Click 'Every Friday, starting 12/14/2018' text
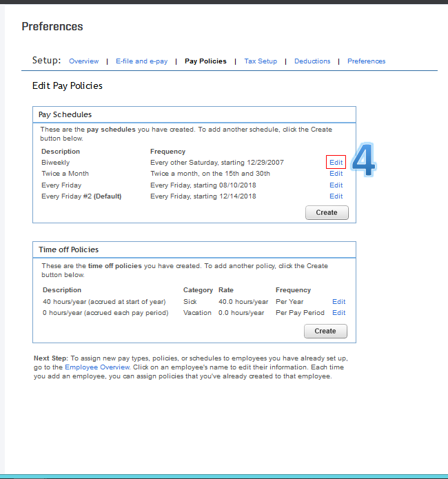The image size is (448, 479). (203, 196)
